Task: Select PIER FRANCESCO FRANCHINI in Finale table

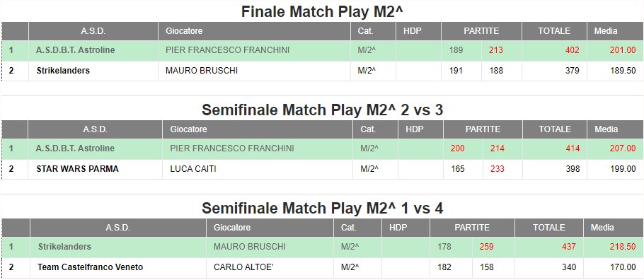Action: pyautogui.click(x=228, y=50)
